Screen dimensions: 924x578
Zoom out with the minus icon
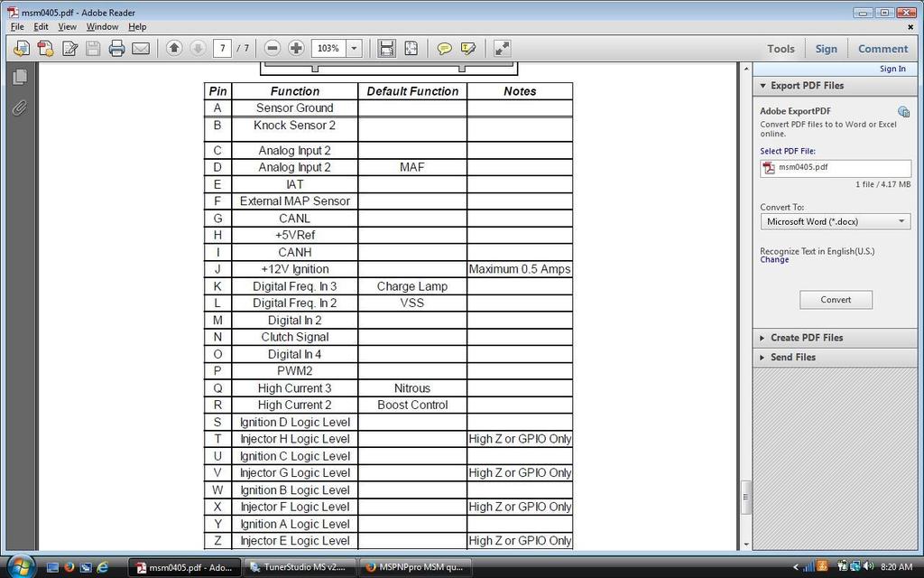click(x=273, y=48)
